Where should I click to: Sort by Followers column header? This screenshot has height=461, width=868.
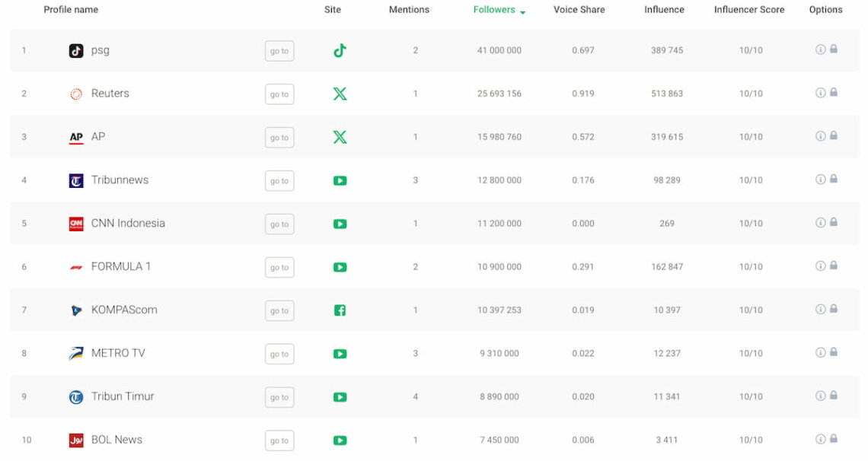pyautogui.click(x=494, y=9)
